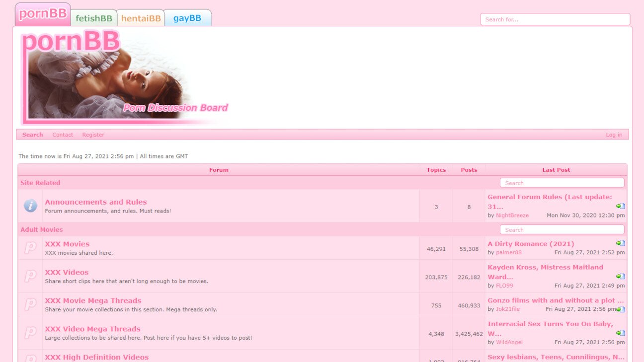Click the XXX Movies forum status icon
Viewport: 644px width, 362px height.
point(30,248)
